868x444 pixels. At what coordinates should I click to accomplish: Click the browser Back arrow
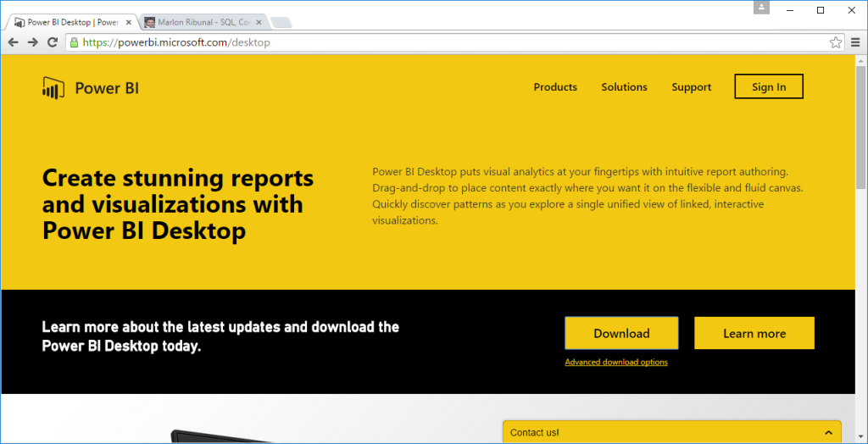click(14, 42)
